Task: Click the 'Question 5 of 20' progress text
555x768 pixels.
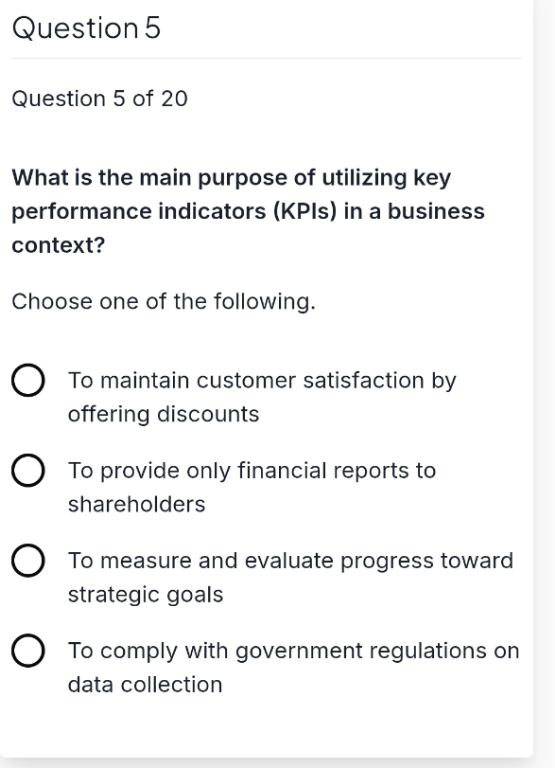Action: click(x=99, y=98)
